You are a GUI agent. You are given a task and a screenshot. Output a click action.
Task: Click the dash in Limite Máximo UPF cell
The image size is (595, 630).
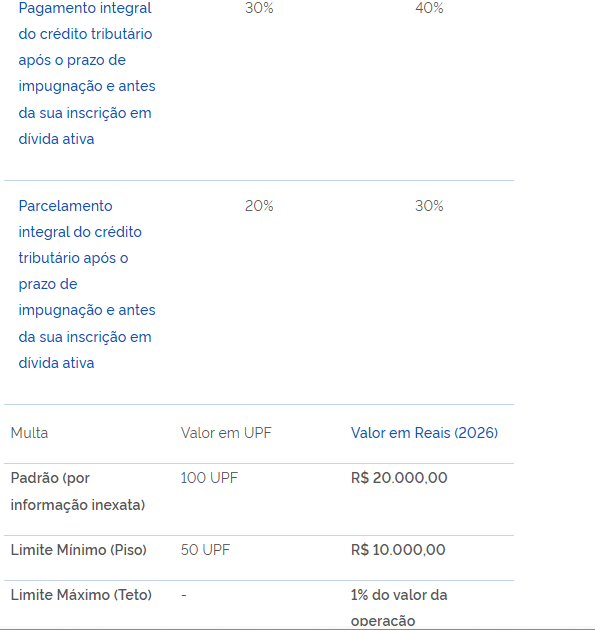(184, 595)
